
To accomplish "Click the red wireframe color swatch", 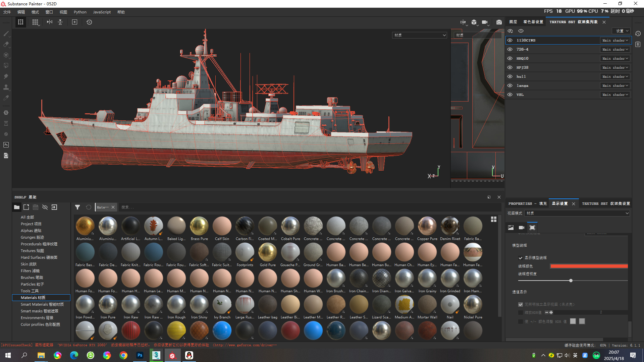I will (x=589, y=266).
